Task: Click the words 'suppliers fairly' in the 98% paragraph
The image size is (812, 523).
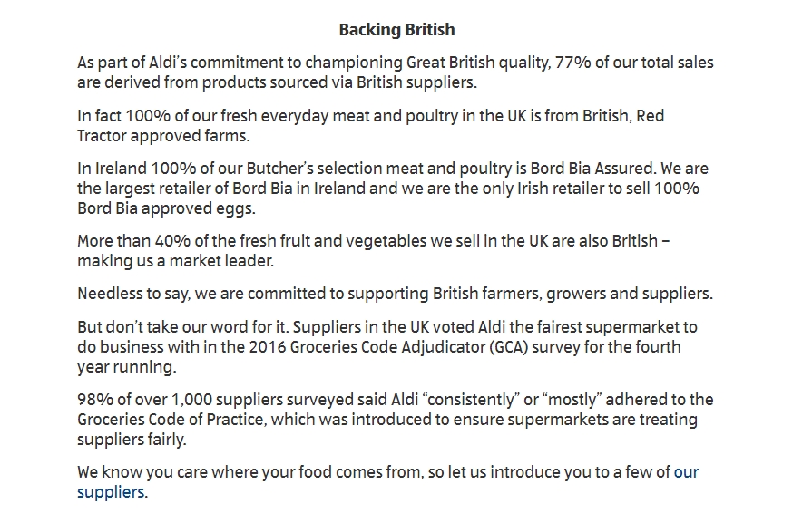Action: [x=132, y=440]
